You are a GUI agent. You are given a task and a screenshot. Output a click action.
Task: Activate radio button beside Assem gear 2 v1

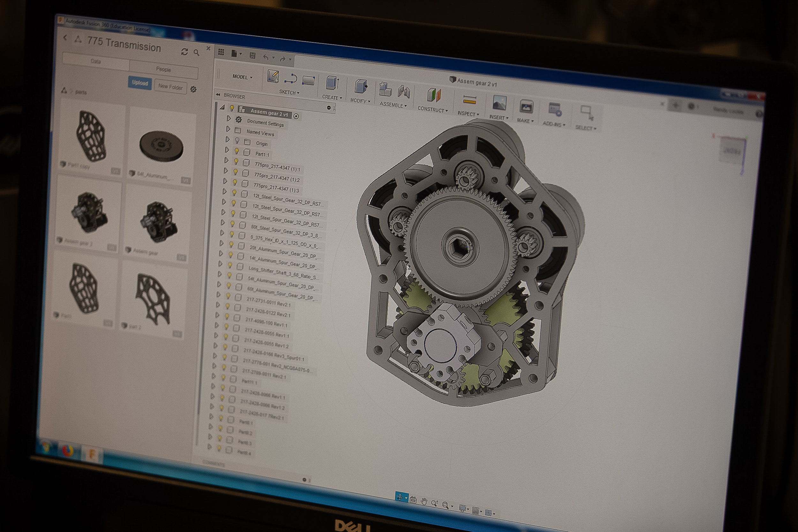(296, 116)
